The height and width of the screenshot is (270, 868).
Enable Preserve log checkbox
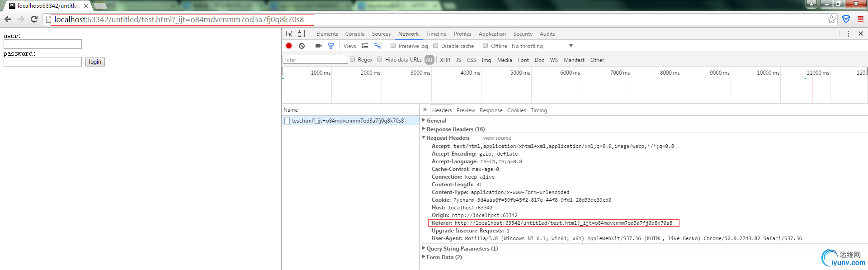coord(393,46)
